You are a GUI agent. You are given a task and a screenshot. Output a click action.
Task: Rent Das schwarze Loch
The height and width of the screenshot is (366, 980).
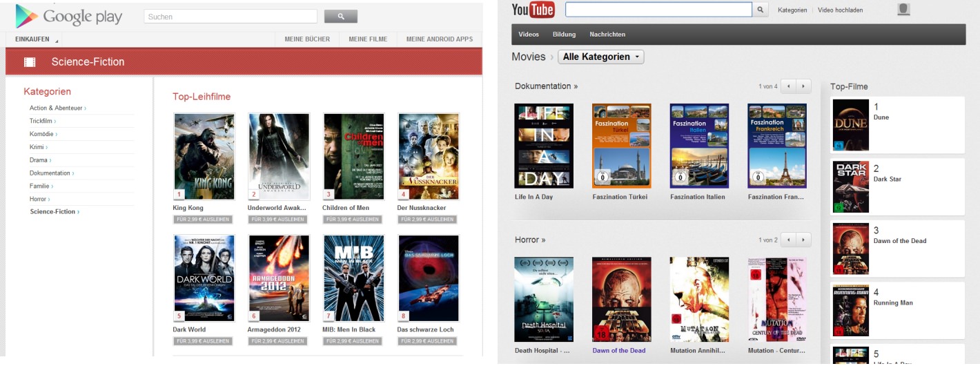427,341
